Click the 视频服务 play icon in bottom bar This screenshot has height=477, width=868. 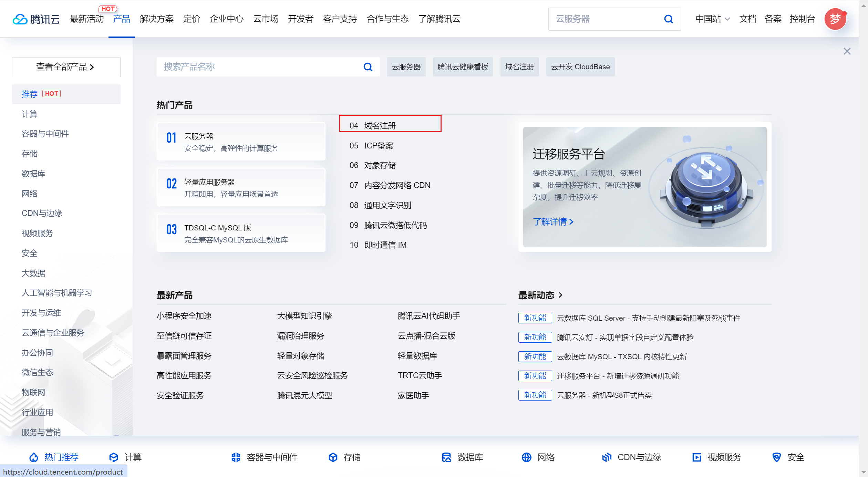point(696,457)
